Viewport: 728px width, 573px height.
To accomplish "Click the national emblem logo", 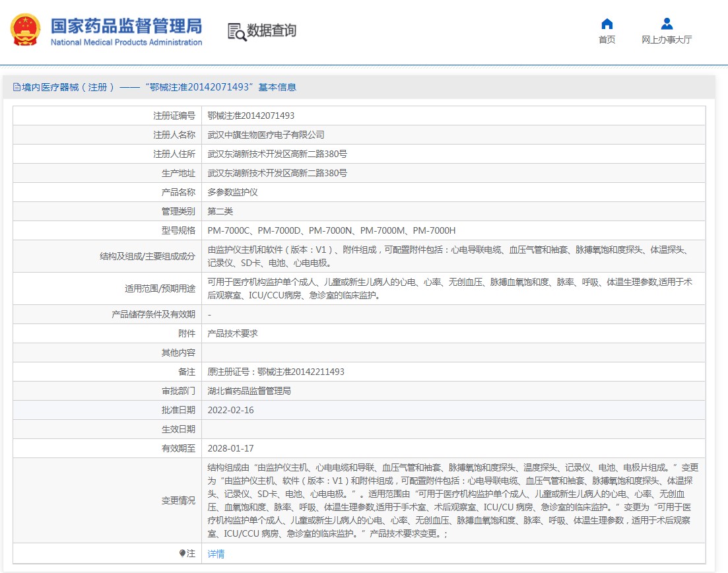I will pyautogui.click(x=26, y=30).
